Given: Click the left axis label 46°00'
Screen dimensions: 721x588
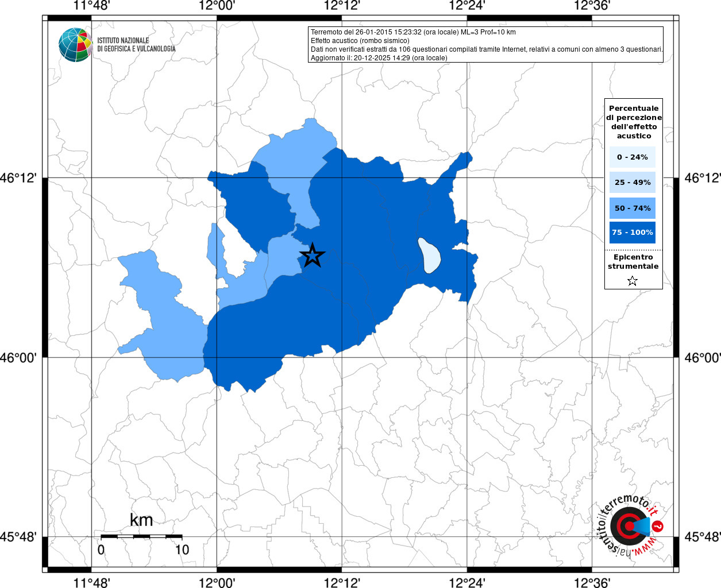Looking at the screenshot, I should (18, 358).
